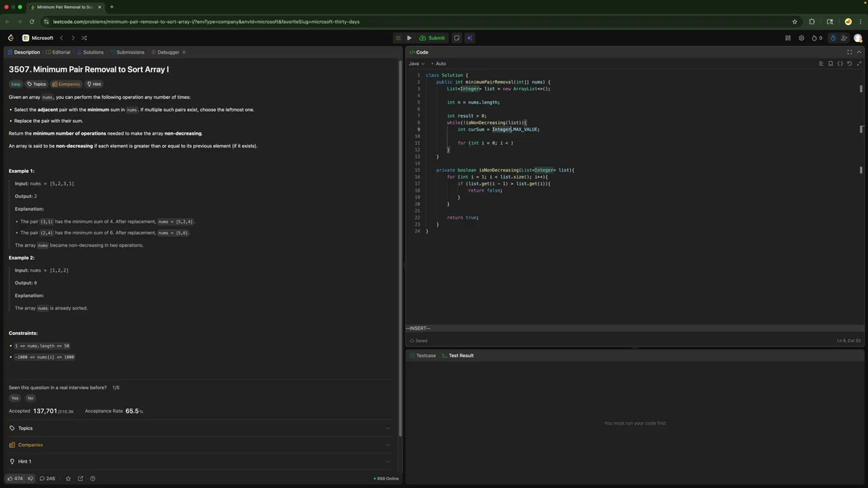Upvote the problem with thumbs up
Viewport: 868px width, 488px height.
click(15, 479)
